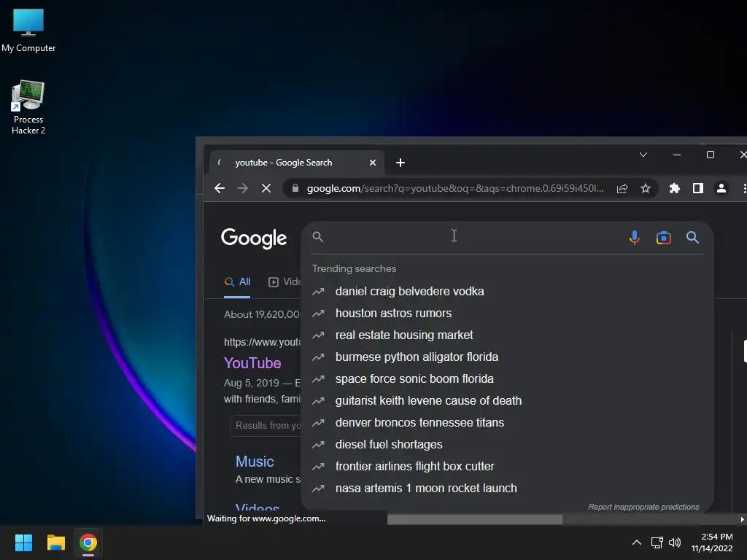Switch to the Videos results tab

[x=285, y=282]
